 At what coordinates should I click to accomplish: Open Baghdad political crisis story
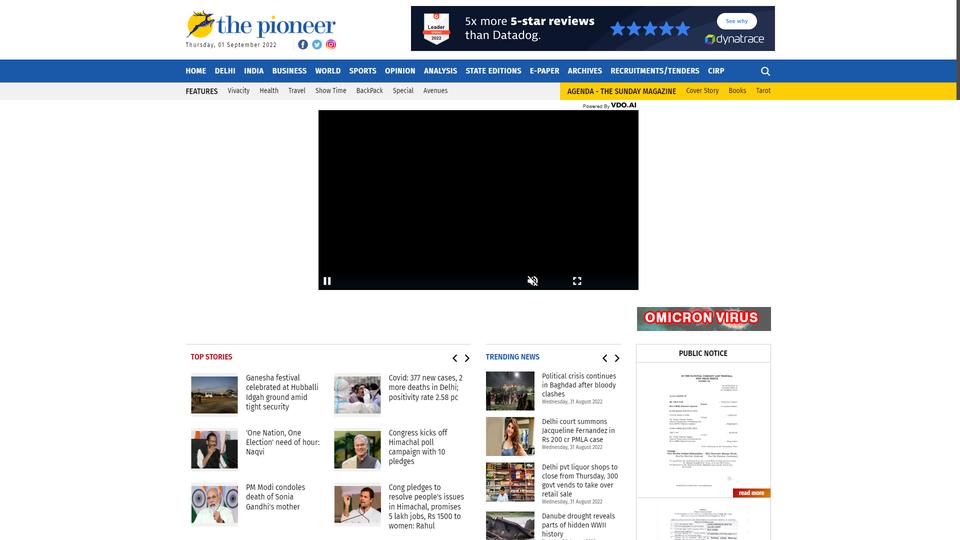point(579,385)
